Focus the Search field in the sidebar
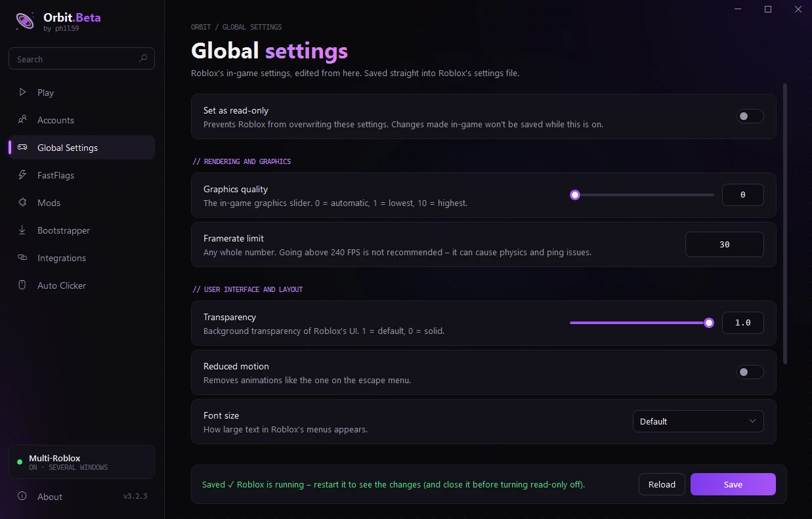The image size is (812, 519). (x=81, y=58)
